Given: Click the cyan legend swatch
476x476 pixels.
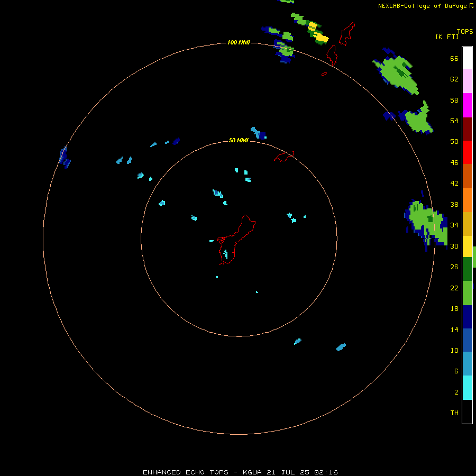Looking at the screenshot, I should [467, 388].
